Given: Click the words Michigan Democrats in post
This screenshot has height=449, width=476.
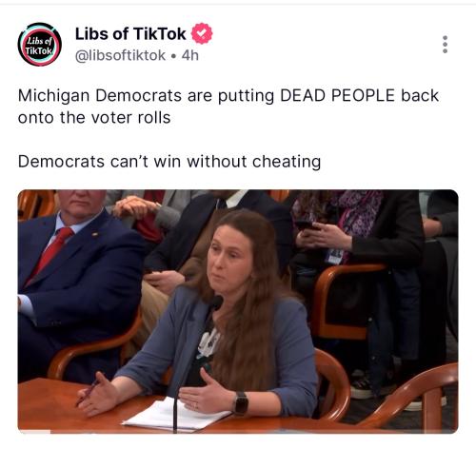Looking at the screenshot, I should point(99,95).
